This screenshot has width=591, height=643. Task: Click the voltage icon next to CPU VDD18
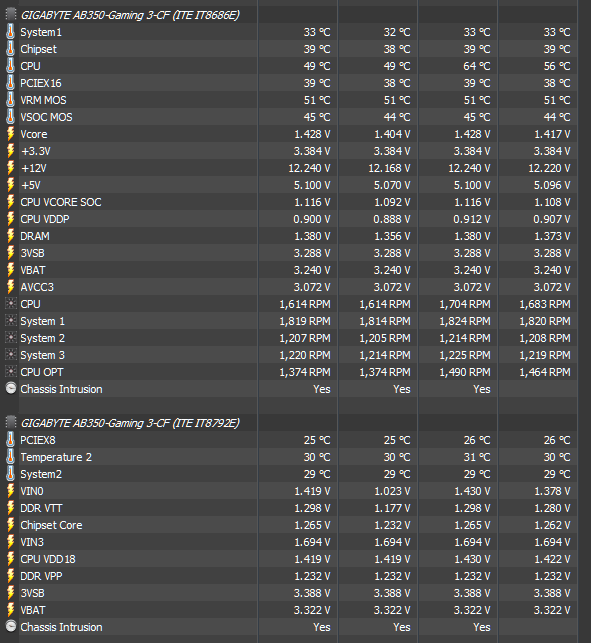[x=11, y=559]
